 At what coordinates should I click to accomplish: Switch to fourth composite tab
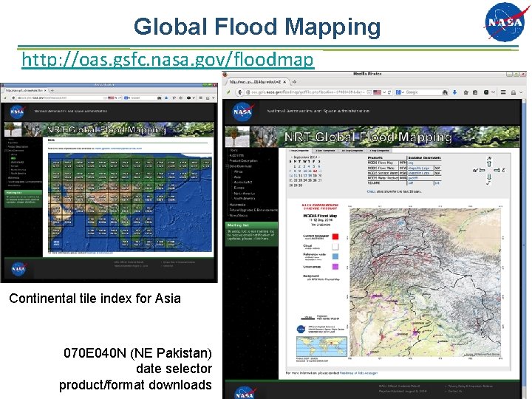[379, 150]
